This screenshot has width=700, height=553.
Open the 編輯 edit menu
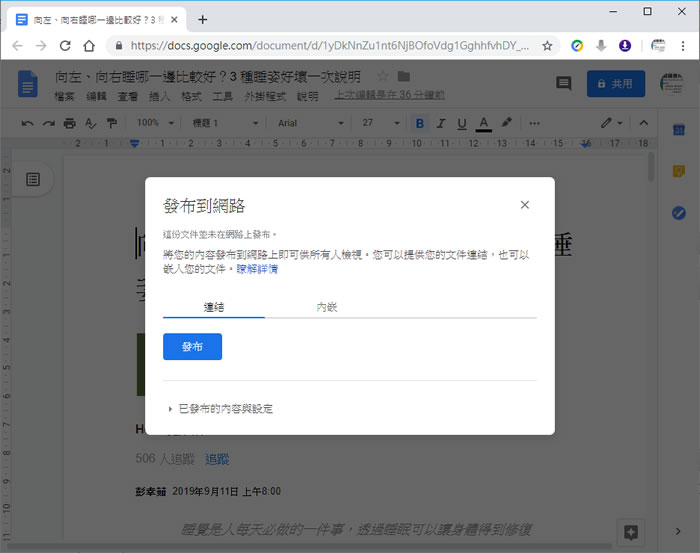pos(96,96)
